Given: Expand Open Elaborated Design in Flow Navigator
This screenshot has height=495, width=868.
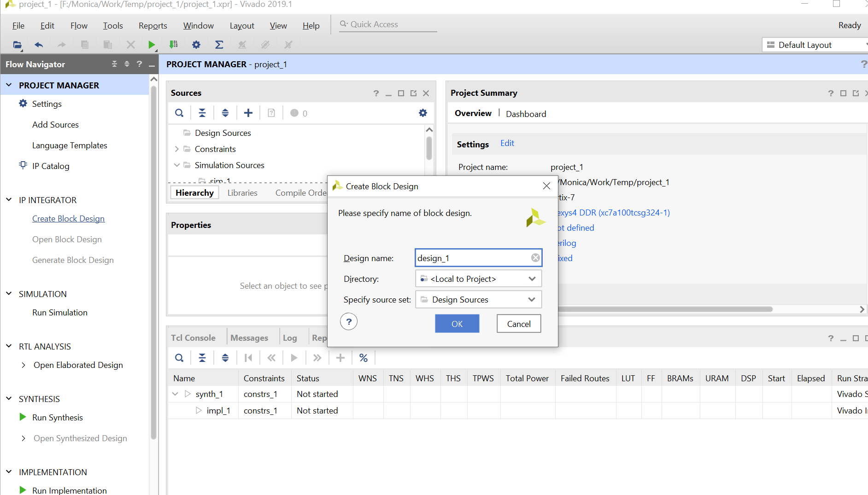Looking at the screenshot, I should pos(23,365).
